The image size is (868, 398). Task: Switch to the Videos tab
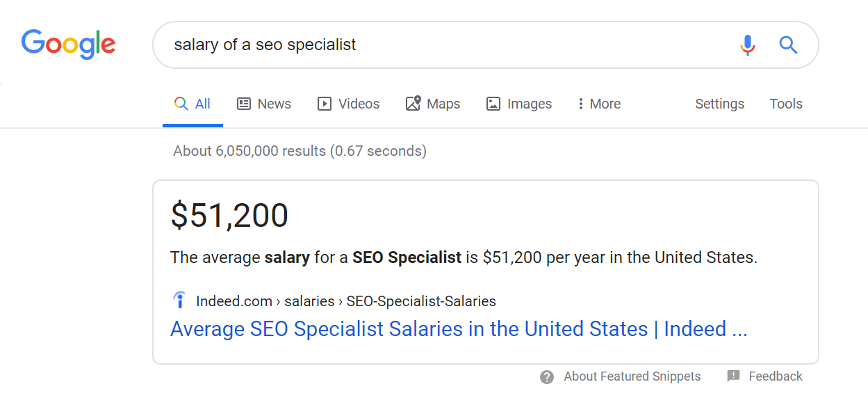tap(348, 104)
